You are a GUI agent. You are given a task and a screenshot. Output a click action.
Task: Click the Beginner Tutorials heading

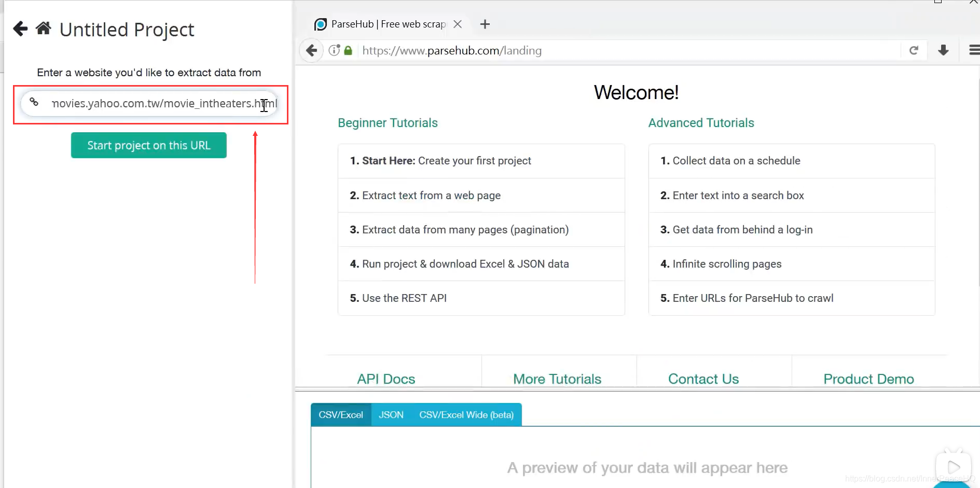[388, 123]
